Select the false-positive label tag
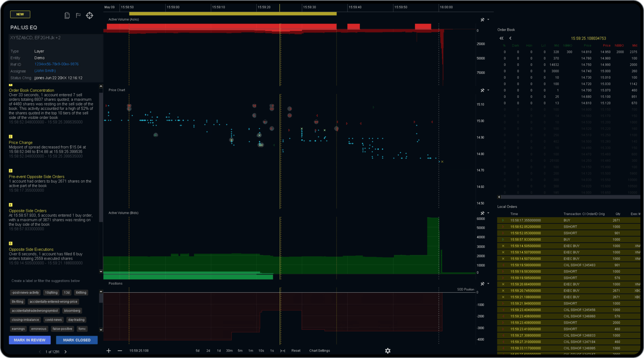The image size is (644, 358). (62, 329)
